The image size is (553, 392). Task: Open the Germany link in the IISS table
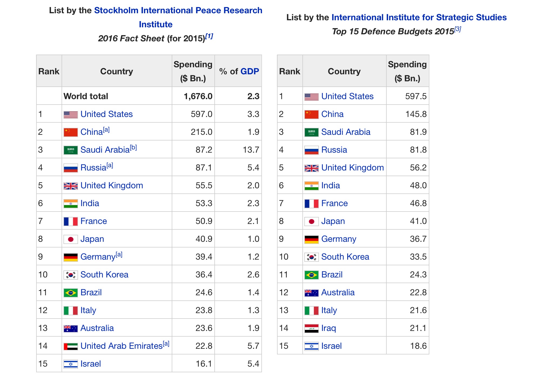[339, 239]
